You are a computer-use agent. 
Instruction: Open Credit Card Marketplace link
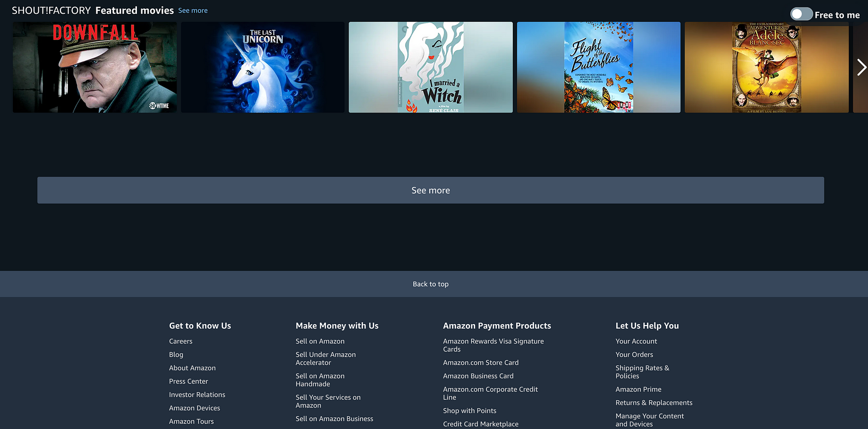tap(481, 424)
